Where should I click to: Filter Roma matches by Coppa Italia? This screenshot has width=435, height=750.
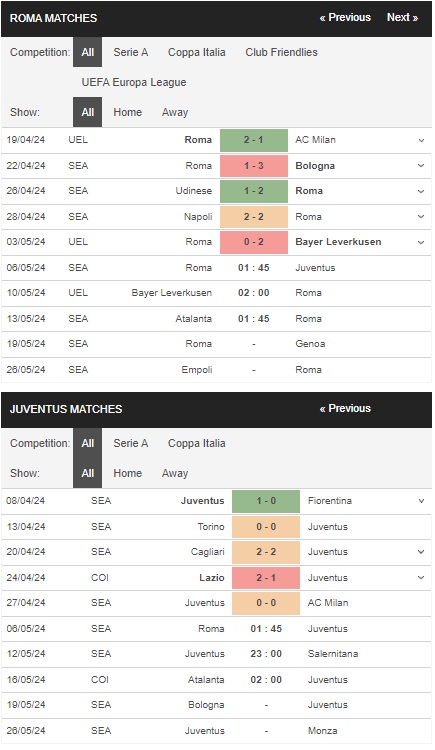197,52
